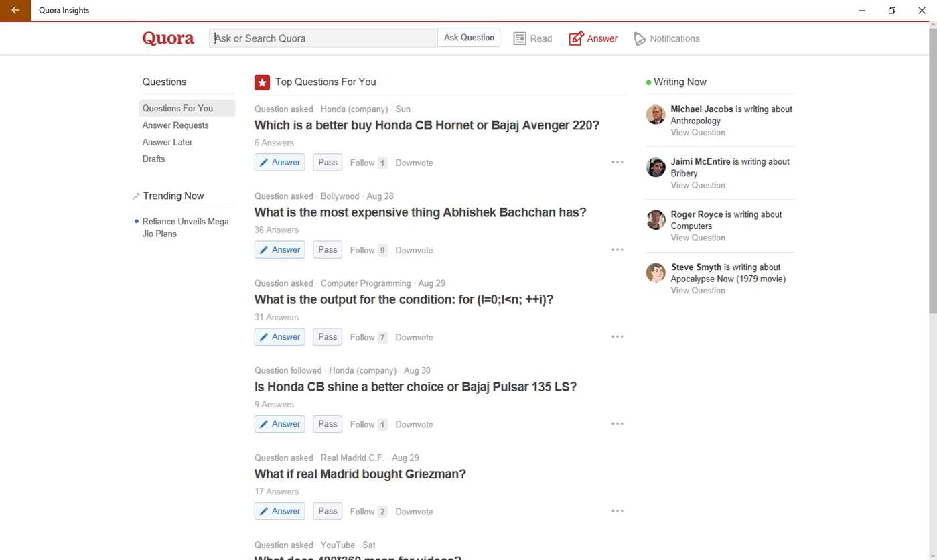
Task: Open Michael Jacobs' avatar
Action: 656,115
